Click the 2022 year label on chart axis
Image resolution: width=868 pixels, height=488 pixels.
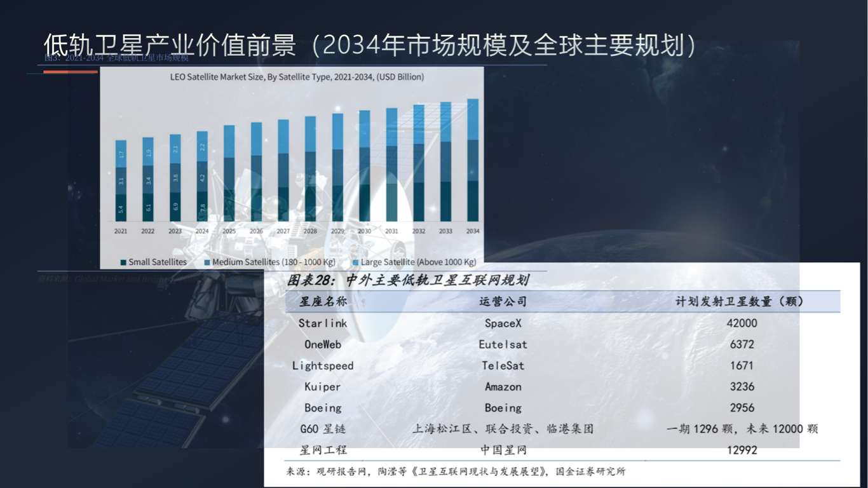point(147,231)
